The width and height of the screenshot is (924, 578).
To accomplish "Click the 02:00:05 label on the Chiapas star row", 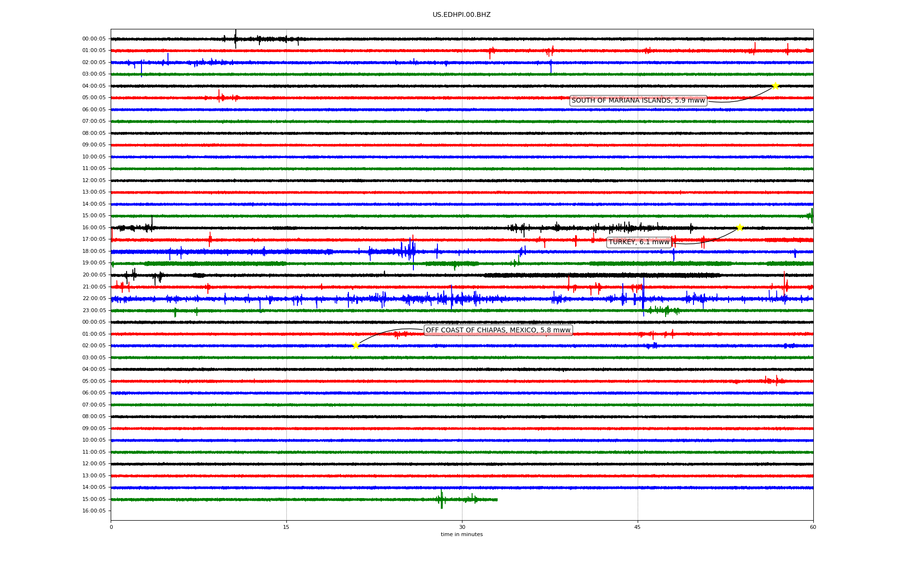I will pos(94,346).
